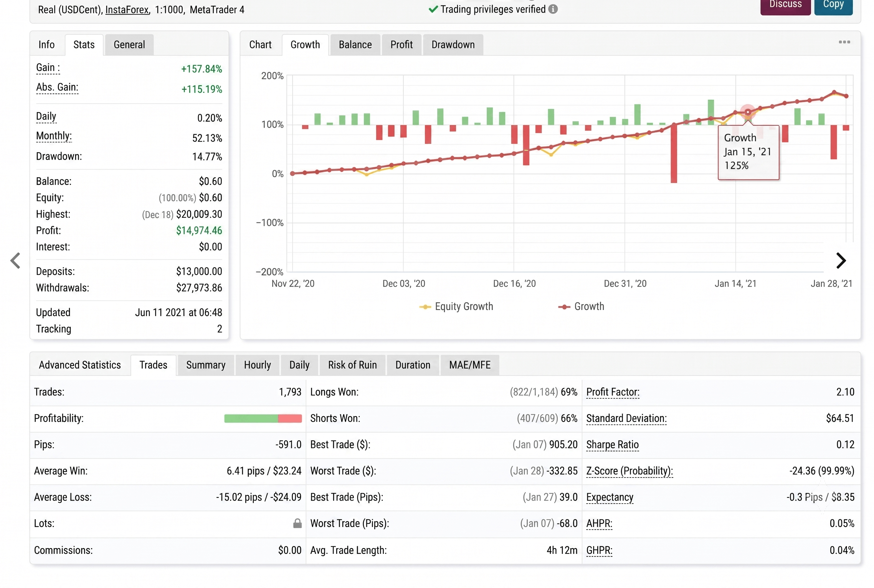Viewport: 874px width, 588px height.
Task: Click the Standard Deviation label
Action: [x=626, y=418]
